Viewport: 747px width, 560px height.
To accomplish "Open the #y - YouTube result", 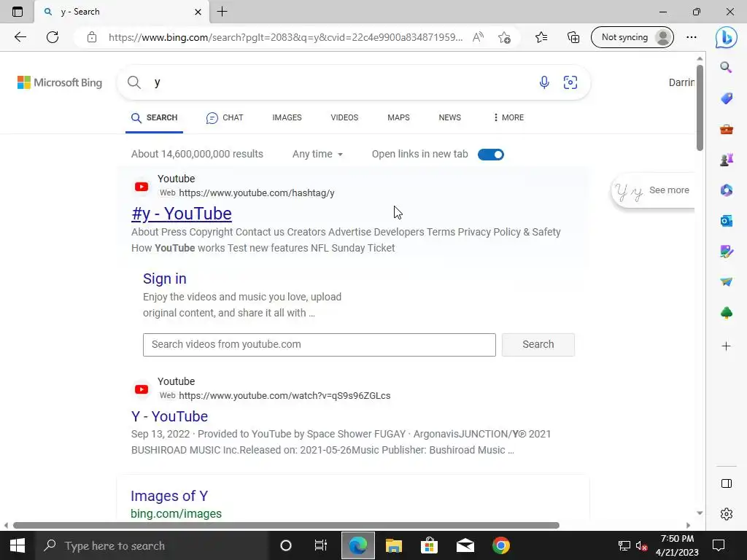I will [182, 214].
